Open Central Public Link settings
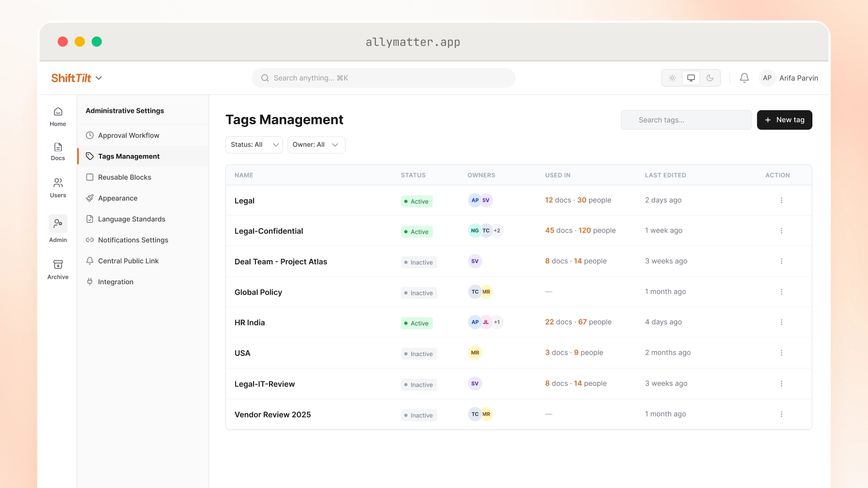Screen dimensions: 868x488 point(143,261)
